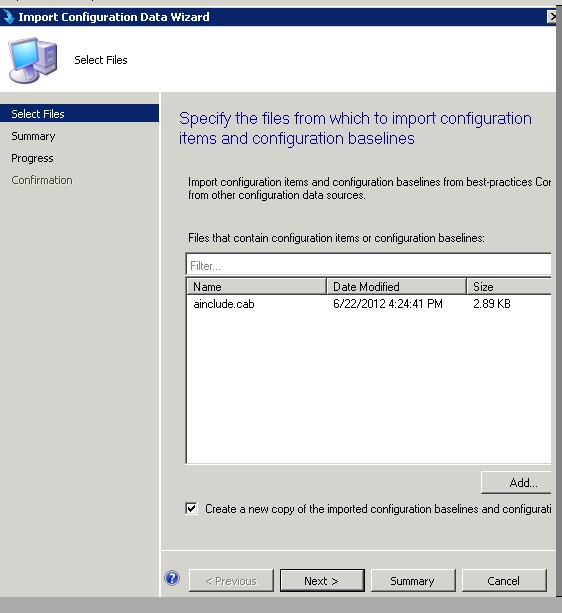The image size is (562, 613).
Task: Click the blue help question mark icon
Action: pos(172,578)
